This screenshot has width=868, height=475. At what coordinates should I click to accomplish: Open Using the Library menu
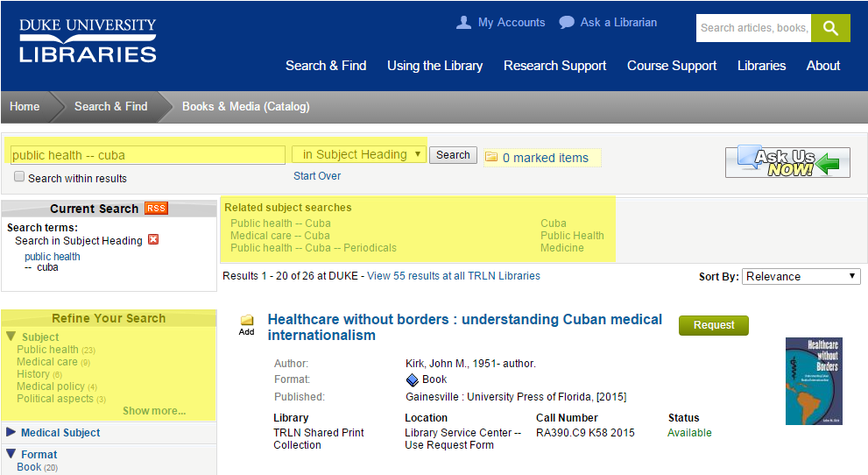pyautogui.click(x=435, y=66)
